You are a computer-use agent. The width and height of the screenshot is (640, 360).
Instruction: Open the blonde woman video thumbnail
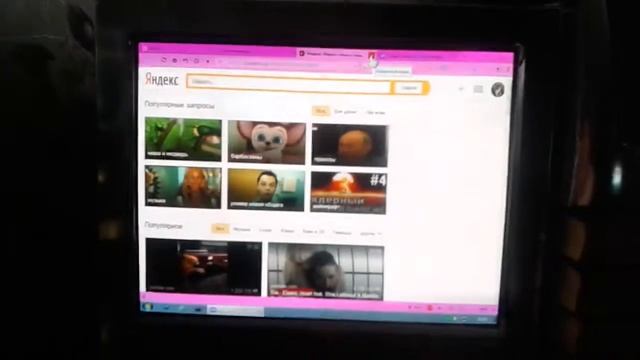point(183,187)
